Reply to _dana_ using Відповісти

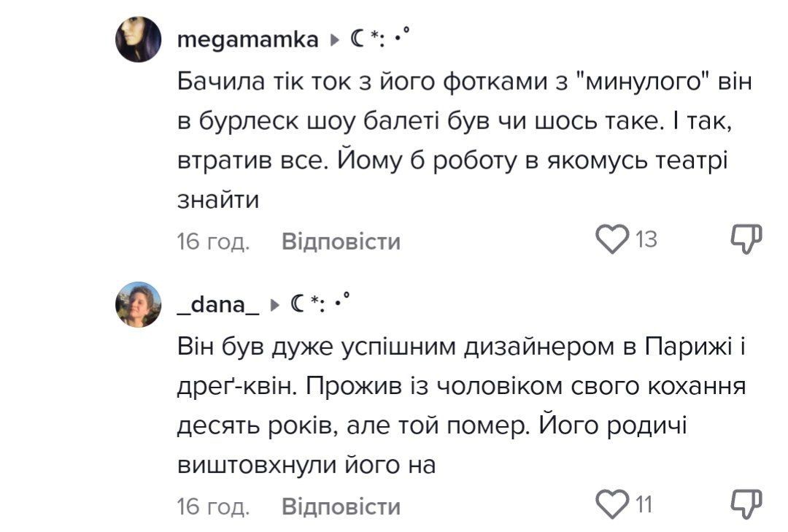click(x=341, y=506)
